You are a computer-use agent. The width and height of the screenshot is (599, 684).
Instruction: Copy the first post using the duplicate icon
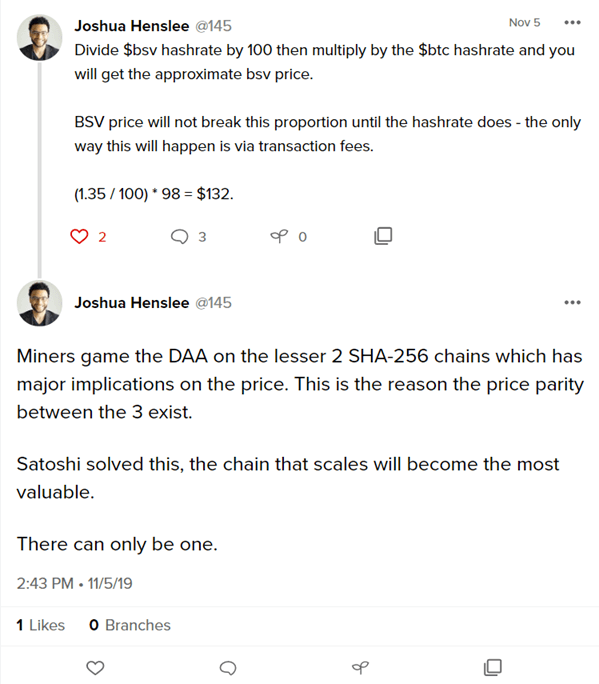383,236
